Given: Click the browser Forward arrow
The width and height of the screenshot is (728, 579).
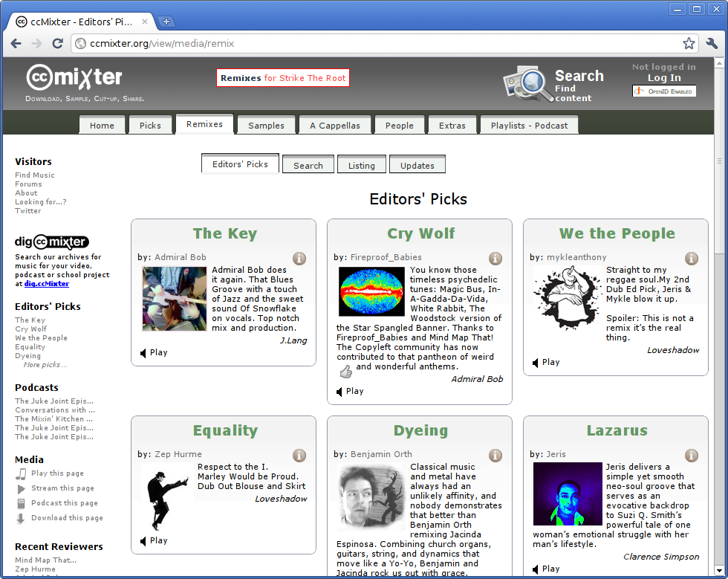Looking at the screenshot, I should [36, 44].
